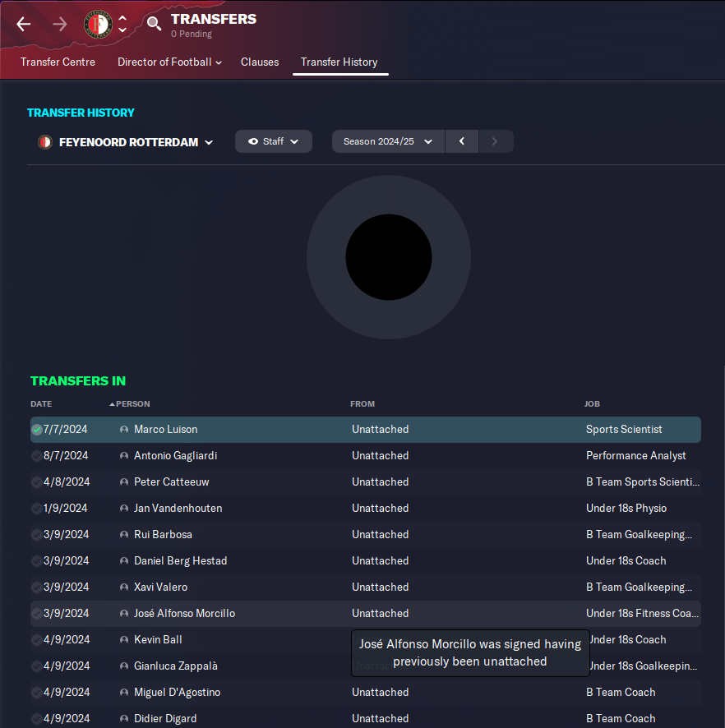Click person icon beside Gianluca Zappalà
Screen dimensions: 725x728
click(124, 666)
